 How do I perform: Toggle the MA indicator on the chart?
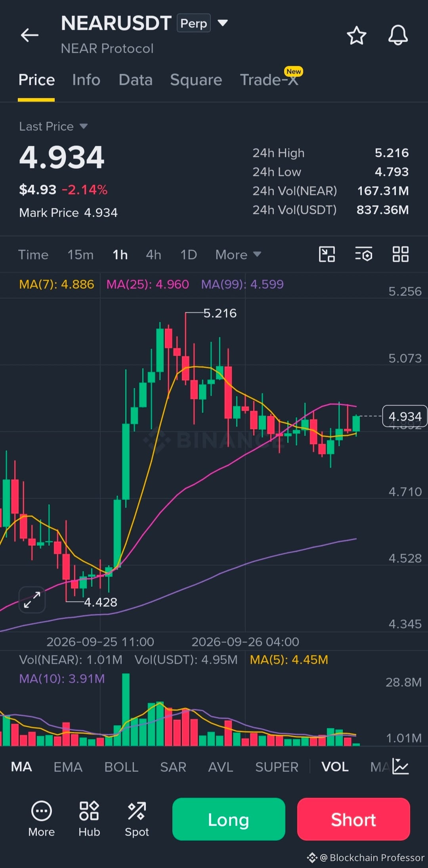[x=21, y=767]
